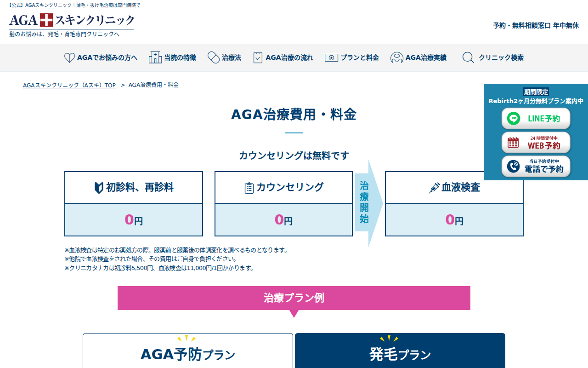
Task: Click the syringe icon beside 血液検査
Action: pyautogui.click(x=434, y=188)
